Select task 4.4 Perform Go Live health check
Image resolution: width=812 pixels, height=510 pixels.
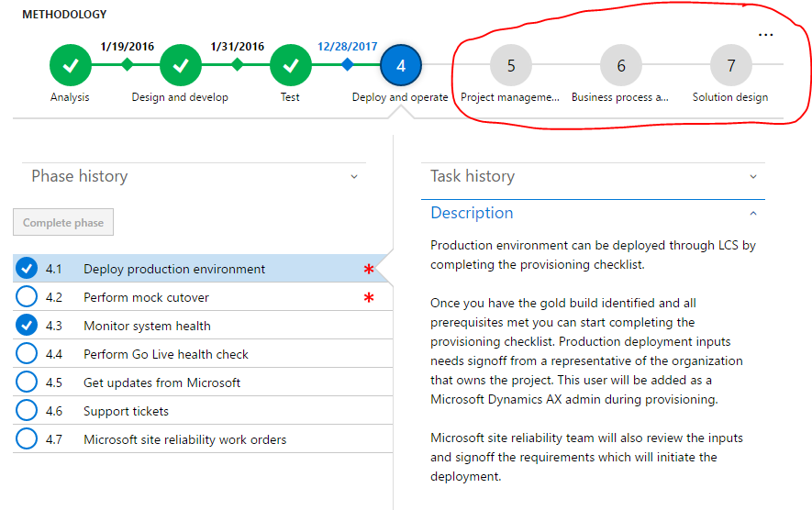point(166,354)
